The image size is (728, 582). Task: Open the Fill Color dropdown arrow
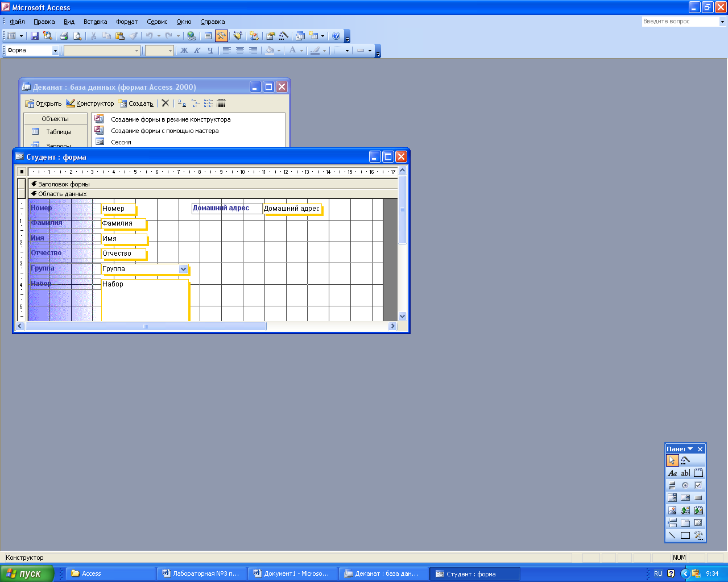click(x=279, y=51)
